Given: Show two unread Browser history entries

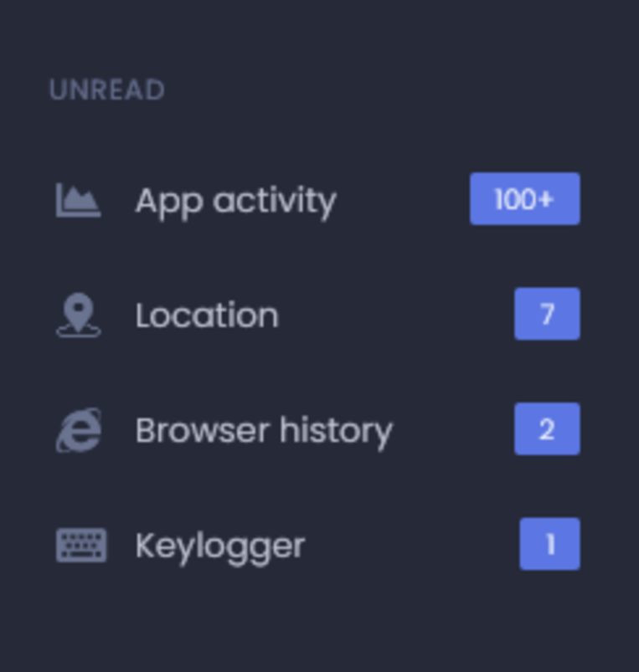Looking at the screenshot, I should (547, 429).
